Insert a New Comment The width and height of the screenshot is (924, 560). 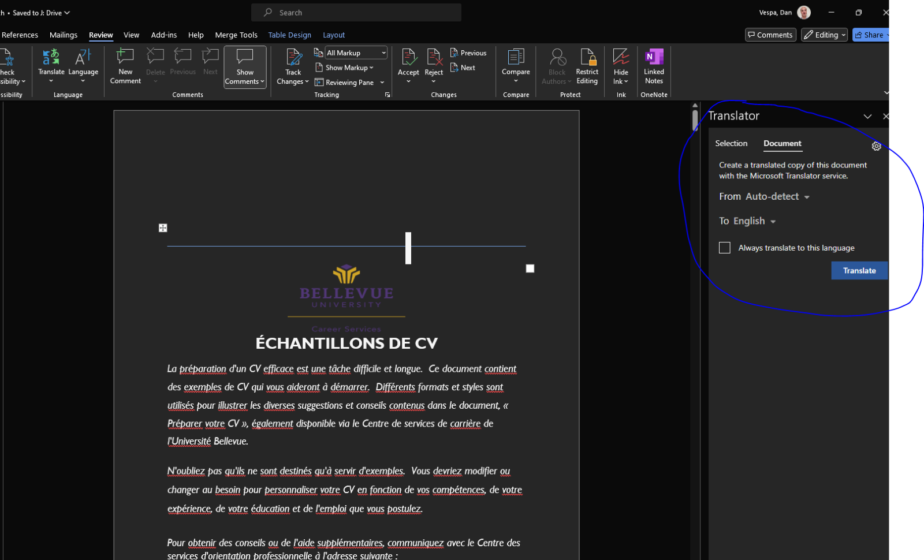[125, 65]
